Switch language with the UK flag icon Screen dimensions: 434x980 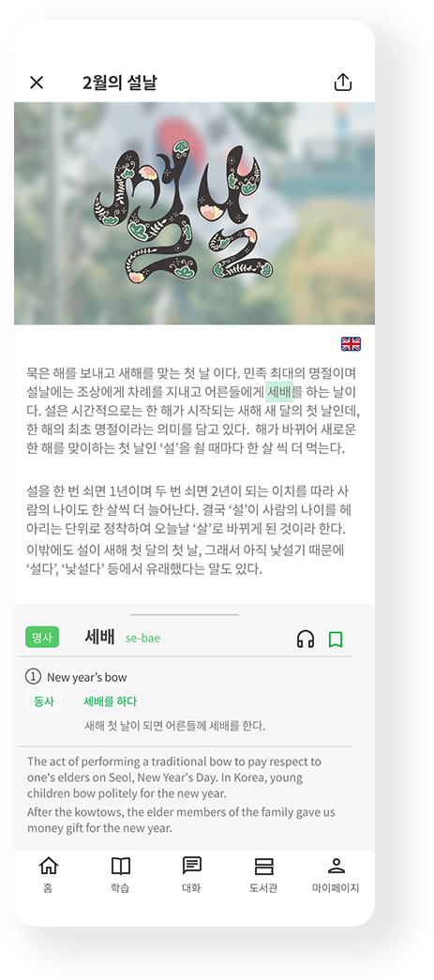tap(351, 344)
